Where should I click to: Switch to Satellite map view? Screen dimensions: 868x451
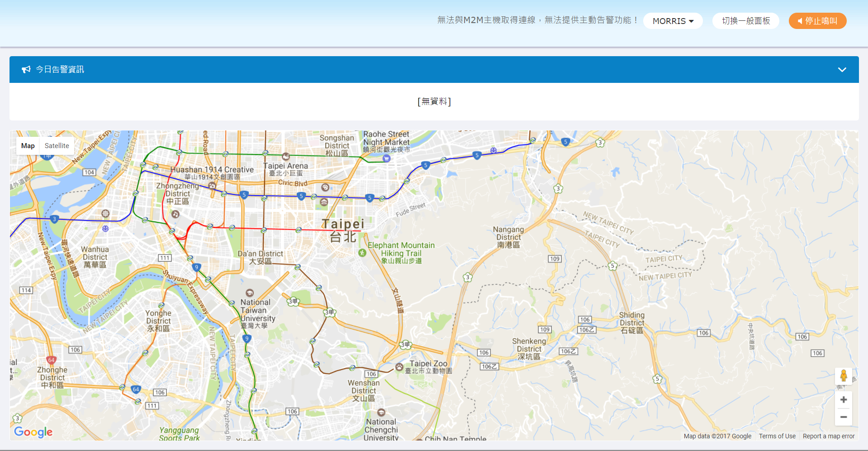(57, 146)
